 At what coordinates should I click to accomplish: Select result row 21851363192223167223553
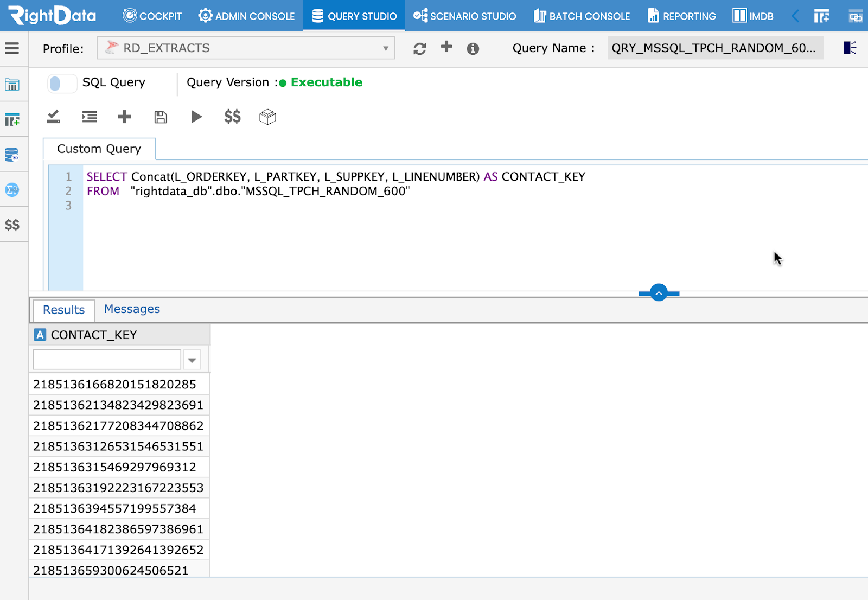(x=119, y=487)
